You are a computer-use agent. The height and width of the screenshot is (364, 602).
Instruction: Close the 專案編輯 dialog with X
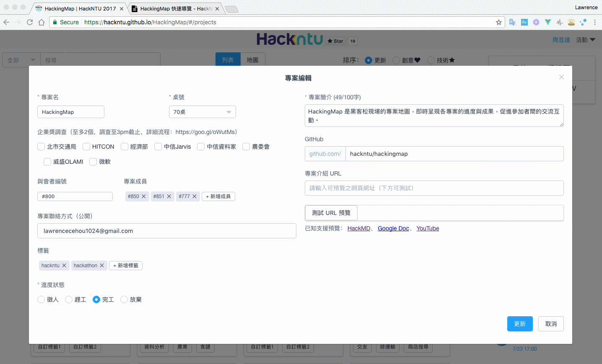(x=561, y=77)
